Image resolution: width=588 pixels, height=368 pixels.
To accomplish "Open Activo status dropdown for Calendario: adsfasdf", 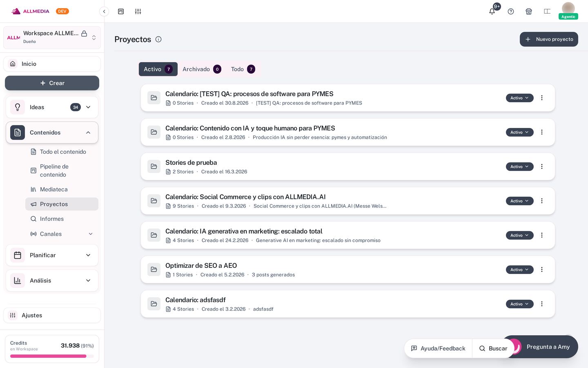I will pos(519,304).
